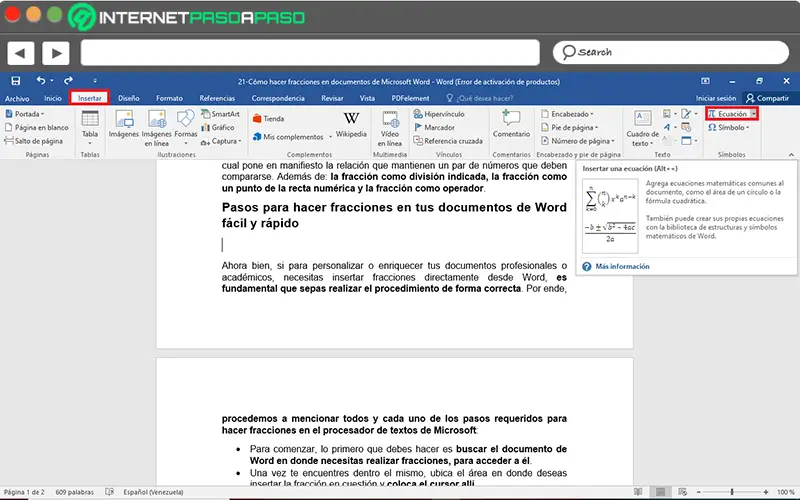Redo the last action
The image size is (800, 500).
(68, 81)
